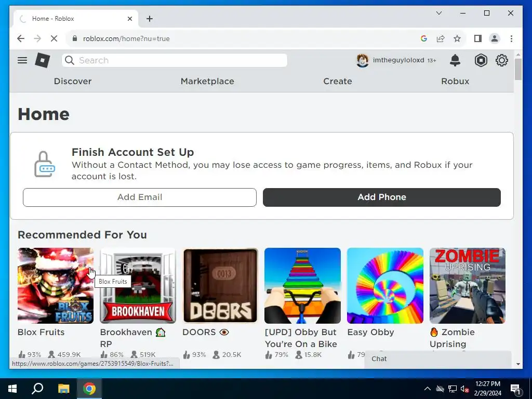Open the Chrome tab search dropdown
The image size is (532, 399).
[x=438, y=13]
